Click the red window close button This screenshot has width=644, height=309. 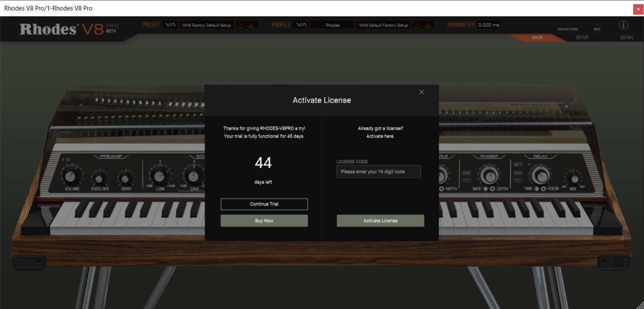coord(638,9)
